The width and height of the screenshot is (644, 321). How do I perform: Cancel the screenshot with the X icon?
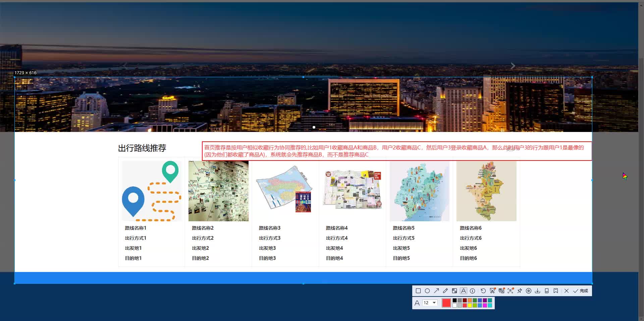coord(567,291)
